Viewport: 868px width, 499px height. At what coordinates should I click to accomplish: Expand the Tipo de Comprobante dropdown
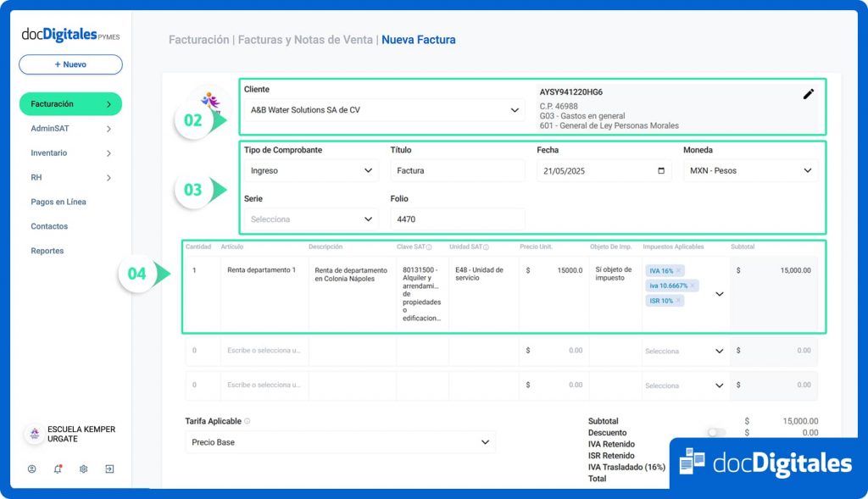click(311, 170)
